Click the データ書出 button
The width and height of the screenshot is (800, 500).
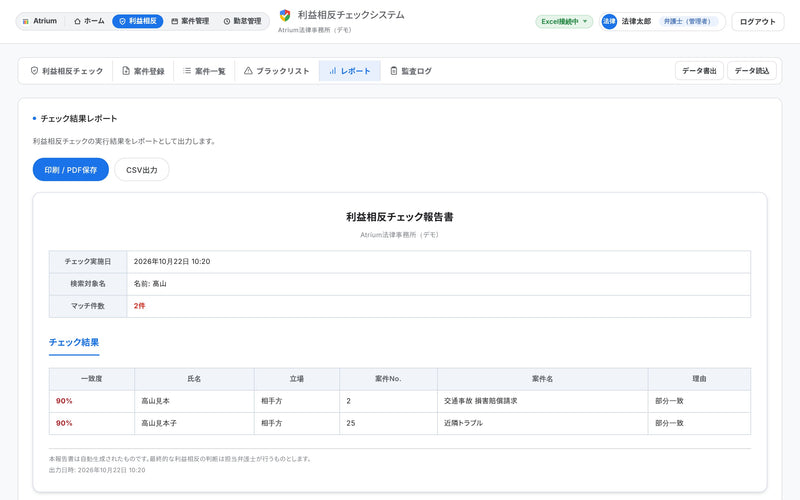699,71
